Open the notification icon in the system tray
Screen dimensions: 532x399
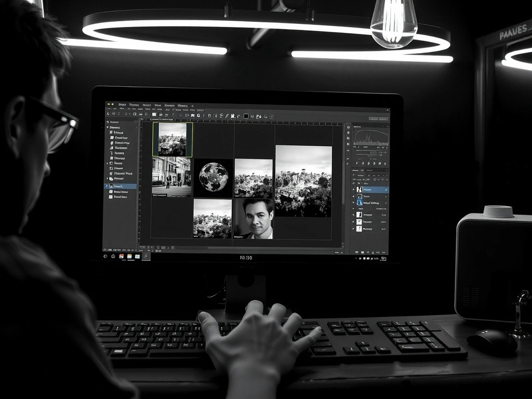pos(383,258)
